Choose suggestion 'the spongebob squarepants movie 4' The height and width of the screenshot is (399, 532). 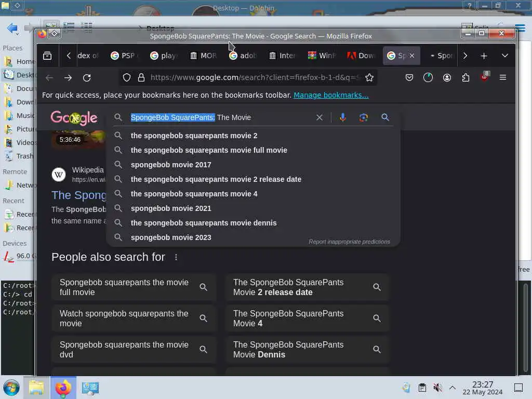pyautogui.click(x=253, y=194)
